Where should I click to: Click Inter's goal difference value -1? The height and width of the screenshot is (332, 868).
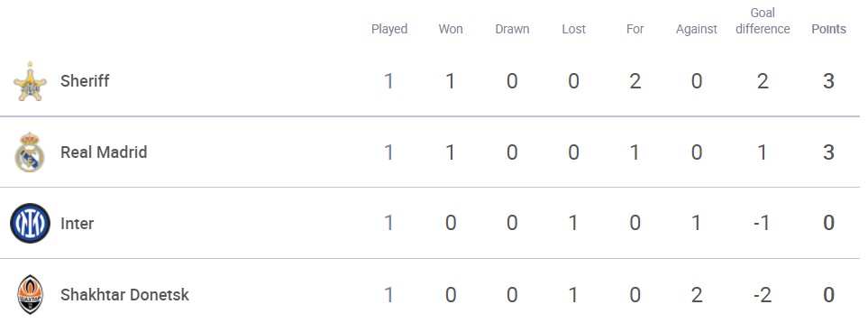763,224
